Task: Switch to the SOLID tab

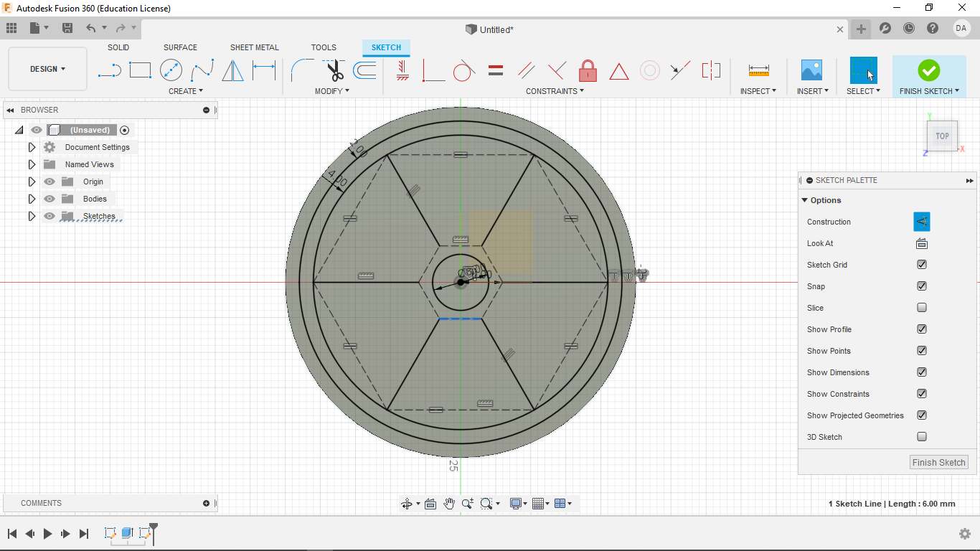Action: [118, 47]
